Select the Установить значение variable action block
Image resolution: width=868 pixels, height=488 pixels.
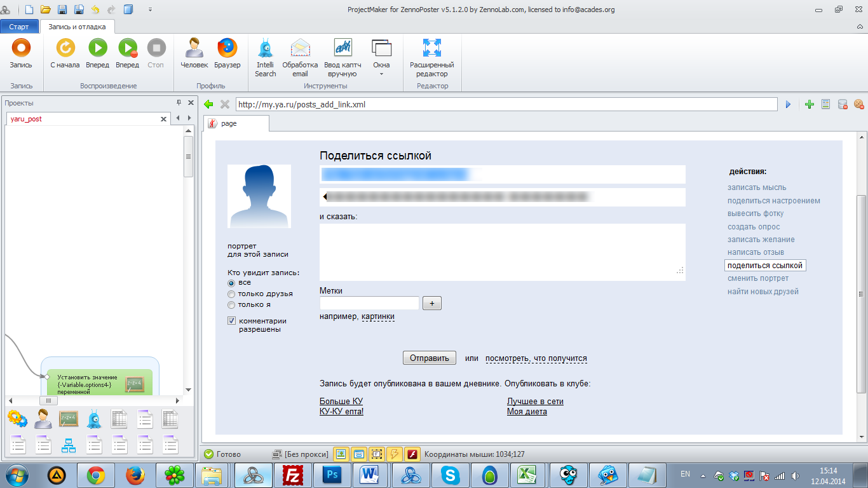[100, 383]
